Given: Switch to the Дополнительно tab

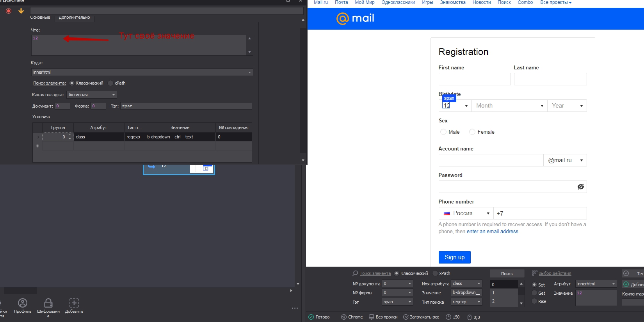Looking at the screenshot, I should tap(75, 18).
